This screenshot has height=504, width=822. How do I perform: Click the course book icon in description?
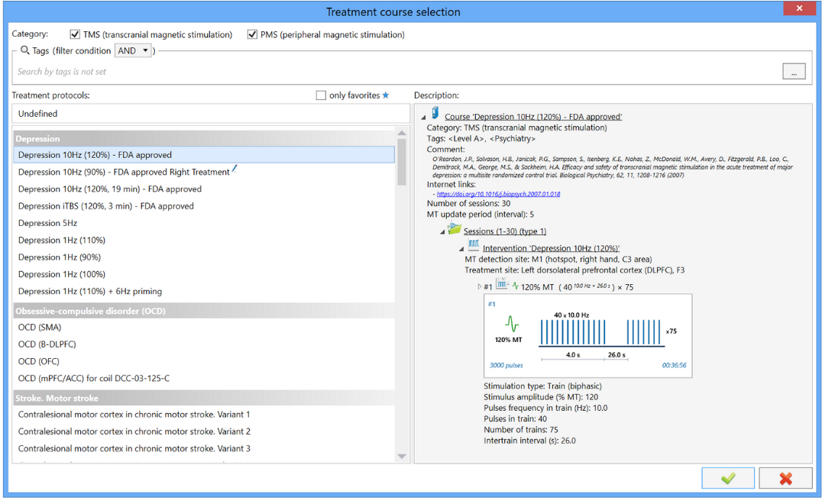[435, 113]
